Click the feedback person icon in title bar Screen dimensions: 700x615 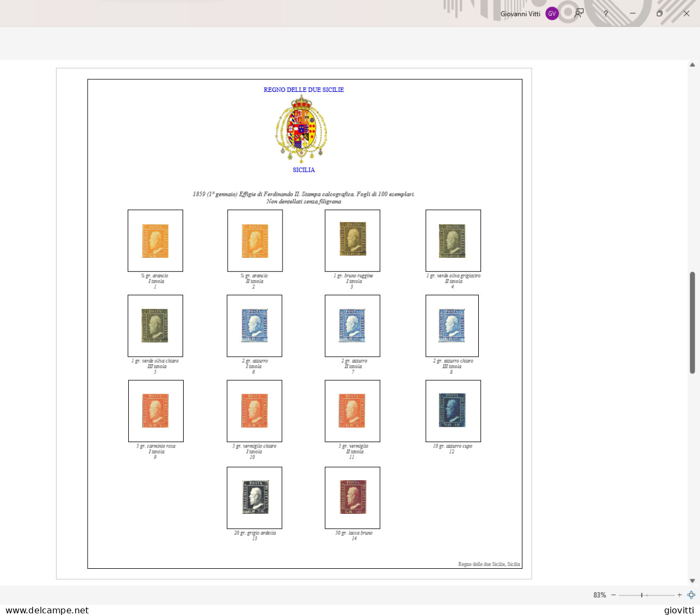(x=579, y=13)
